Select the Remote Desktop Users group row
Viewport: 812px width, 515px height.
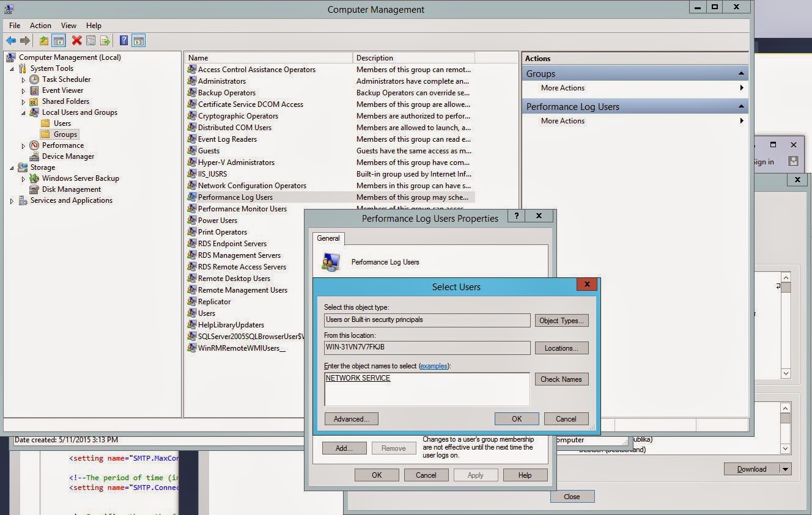point(245,279)
